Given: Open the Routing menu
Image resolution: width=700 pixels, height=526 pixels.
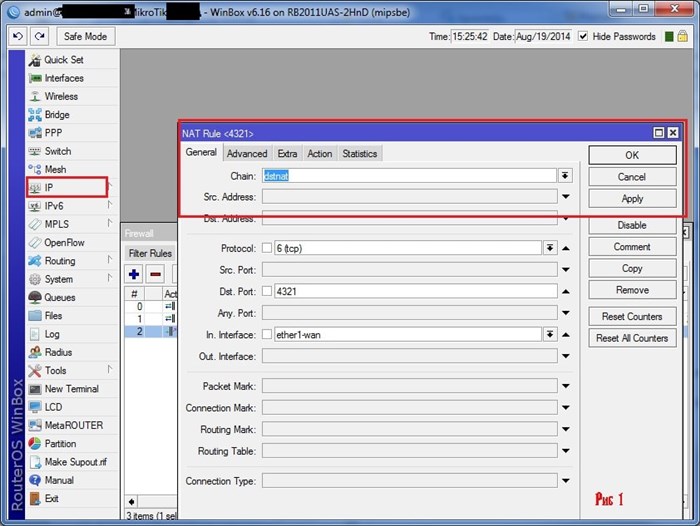Looking at the screenshot, I should tap(59, 261).
